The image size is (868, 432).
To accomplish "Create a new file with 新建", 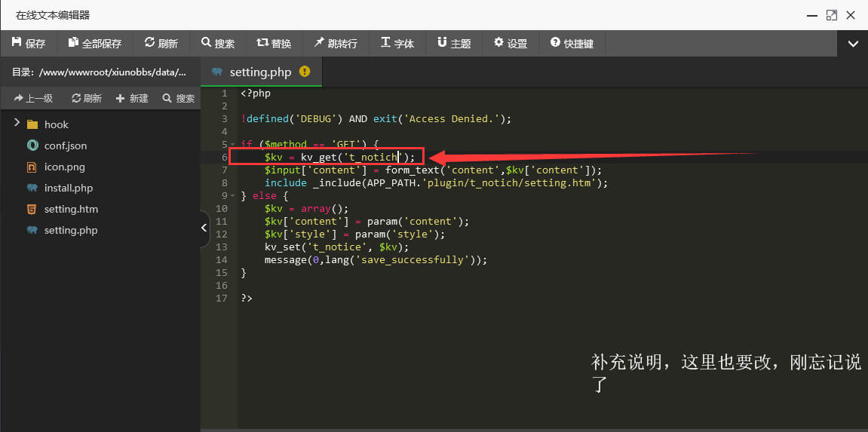I will (x=132, y=99).
